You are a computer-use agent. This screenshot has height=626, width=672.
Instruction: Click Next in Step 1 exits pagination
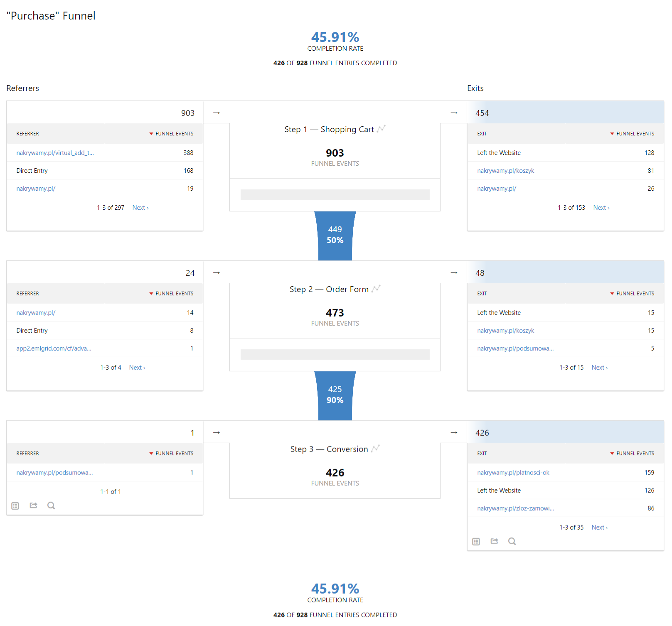[601, 208]
